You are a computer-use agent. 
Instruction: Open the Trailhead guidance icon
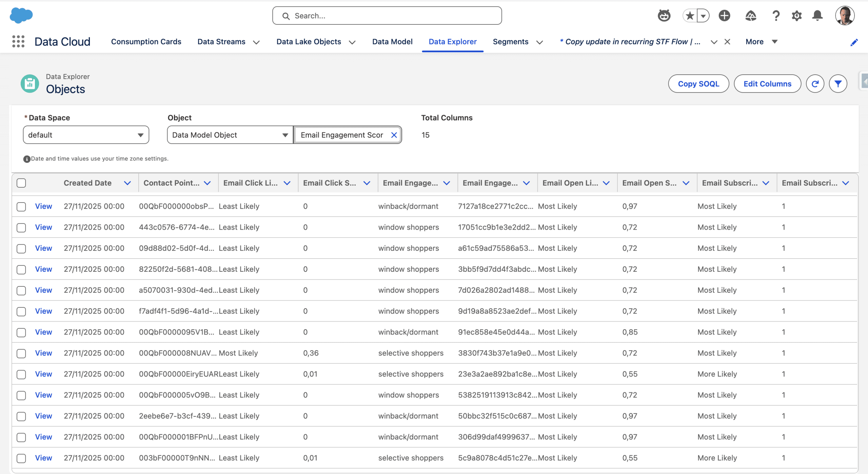[750, 16]
